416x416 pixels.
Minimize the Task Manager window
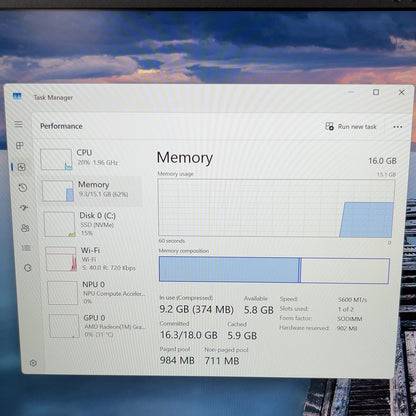coord(351,92)
